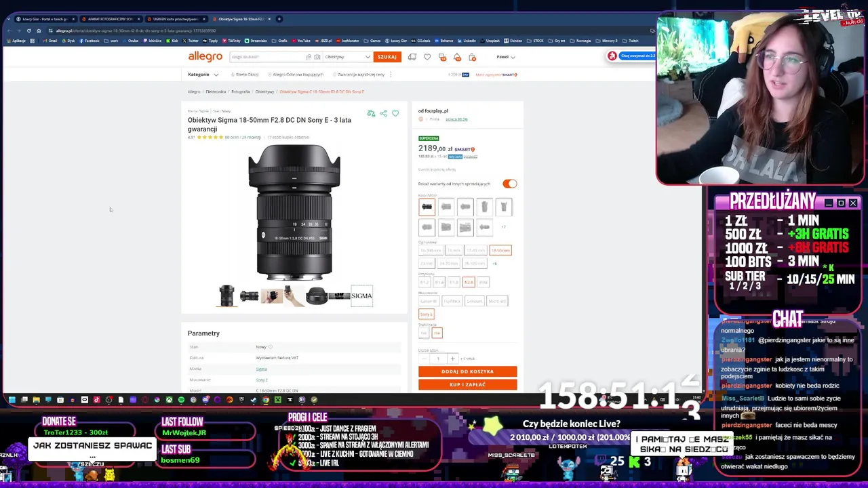Click the Allegro logo

[x=205, y=57]
